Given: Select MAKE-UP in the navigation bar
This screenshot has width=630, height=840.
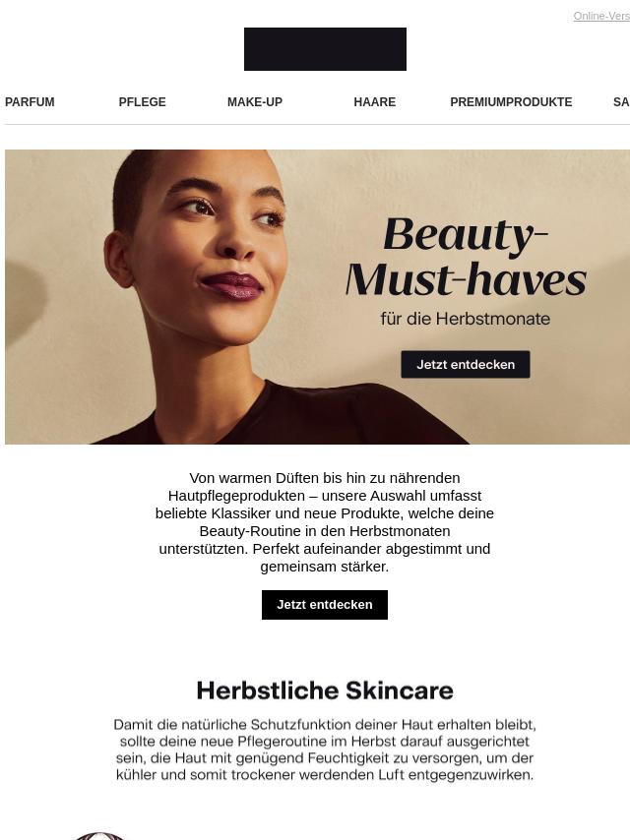Looking at the screenshot, I should coord(255,101).
